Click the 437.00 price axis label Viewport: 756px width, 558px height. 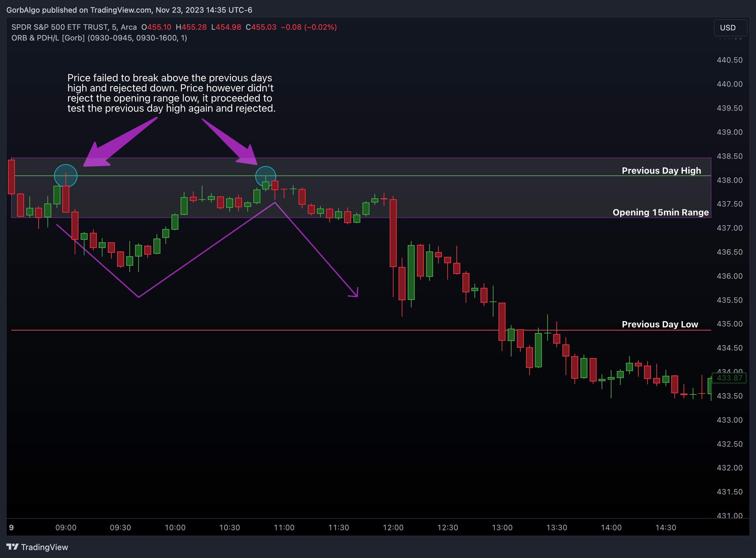point(729,228)
